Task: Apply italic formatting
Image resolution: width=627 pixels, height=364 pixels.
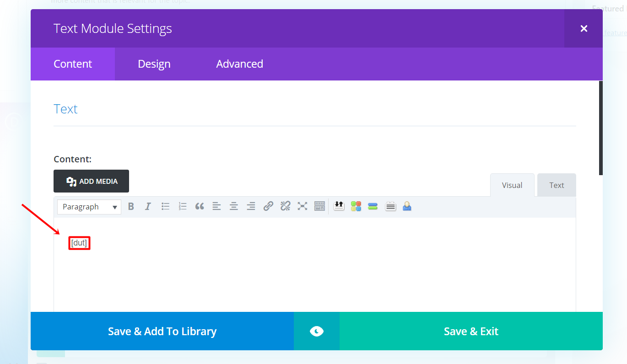Action: point(148,207)
